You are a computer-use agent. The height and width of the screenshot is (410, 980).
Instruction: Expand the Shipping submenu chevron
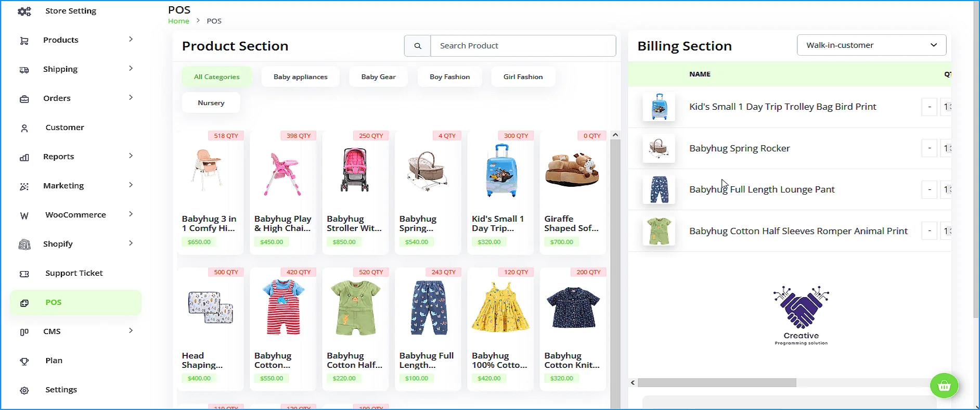pos(131,68)
